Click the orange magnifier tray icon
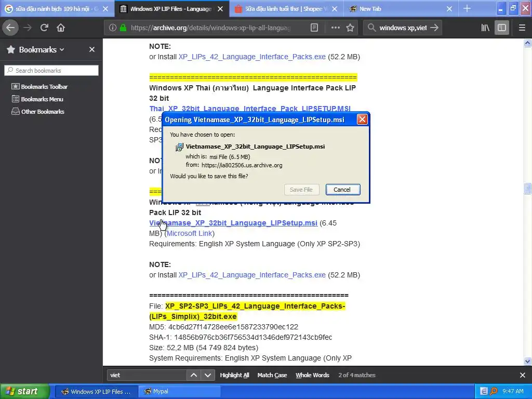 tap(494, 391)
